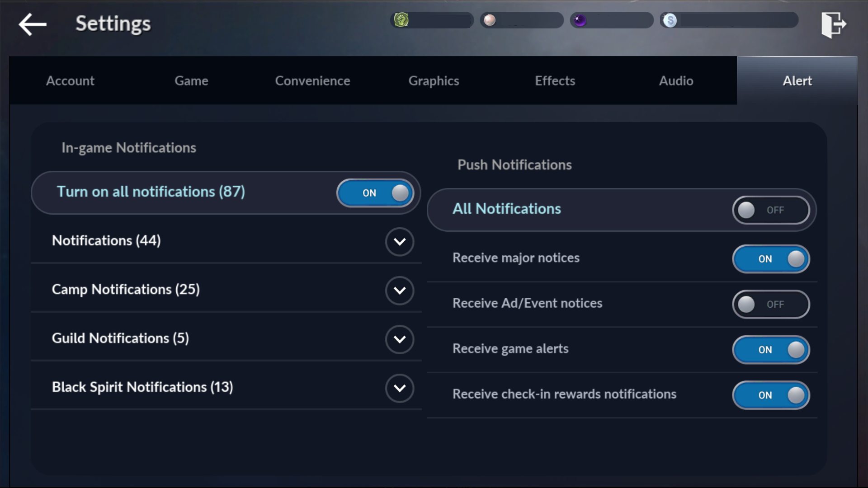This screenshot has width=868, height=488.
Task: Tap the purple black pearl icon
Action: point(580,20)
